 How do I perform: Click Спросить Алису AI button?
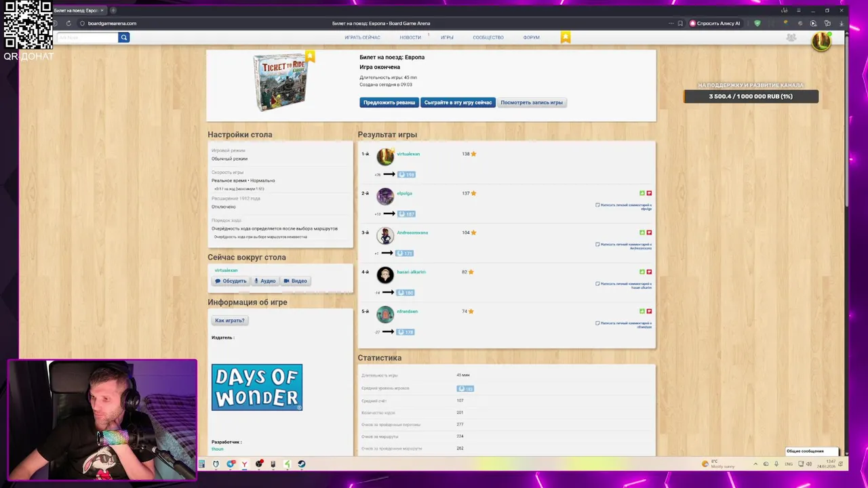tap(715, 23)
